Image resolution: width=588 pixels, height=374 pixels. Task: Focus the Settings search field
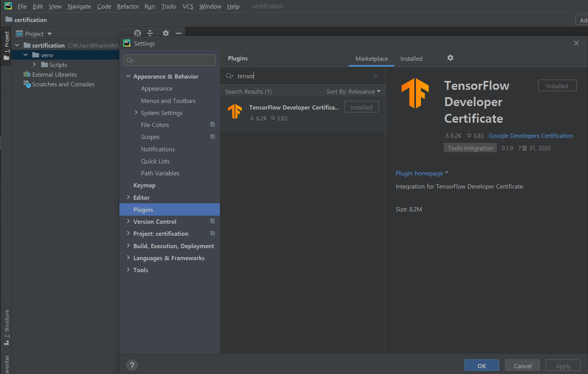pyautogui.click(x=169, y=60)
